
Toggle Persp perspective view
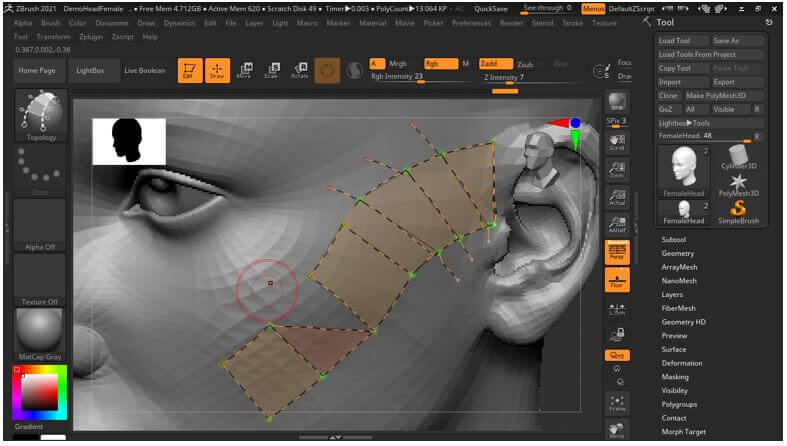click(x=617, y=252)
